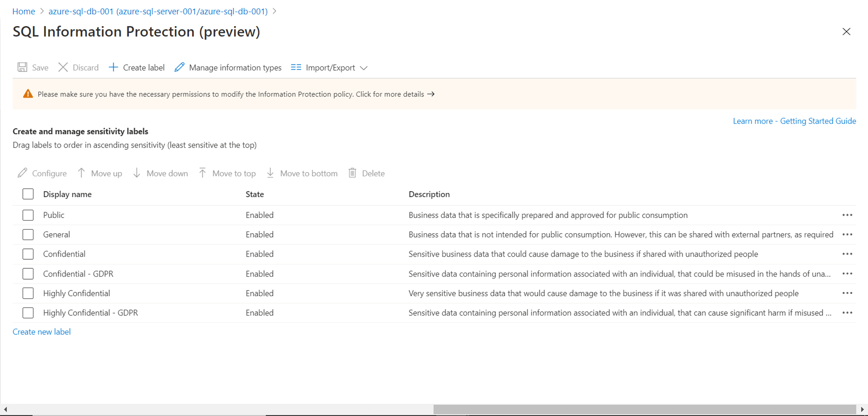Open Manage information types pencil icon
The width and height of the screenshot is (868, 416).
[x=179, y=67]
